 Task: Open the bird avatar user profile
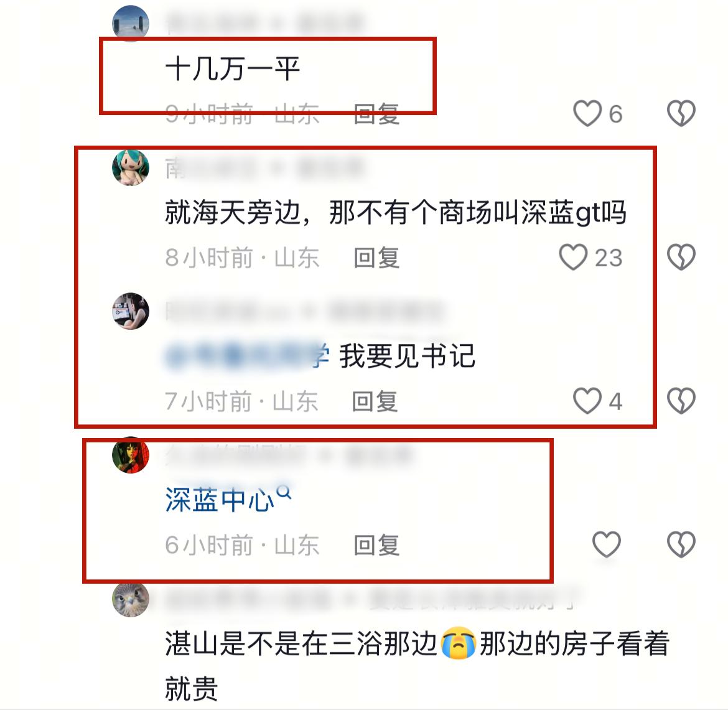pos(131,599)
